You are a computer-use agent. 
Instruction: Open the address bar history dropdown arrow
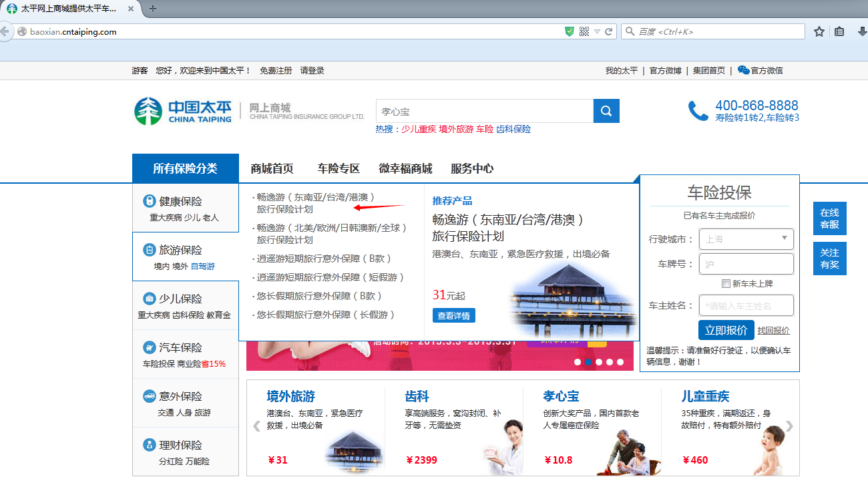point(597,31)
